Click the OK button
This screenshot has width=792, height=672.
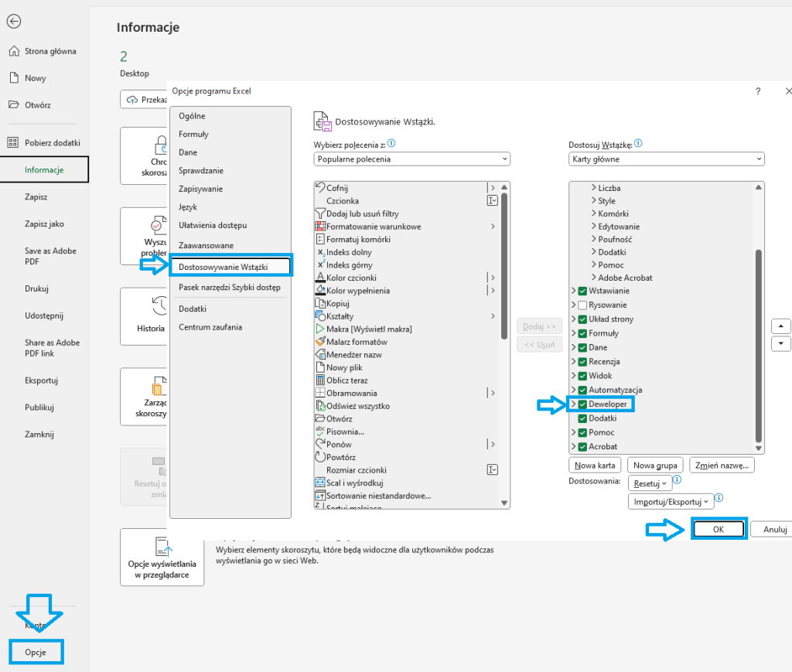point(718,530)
